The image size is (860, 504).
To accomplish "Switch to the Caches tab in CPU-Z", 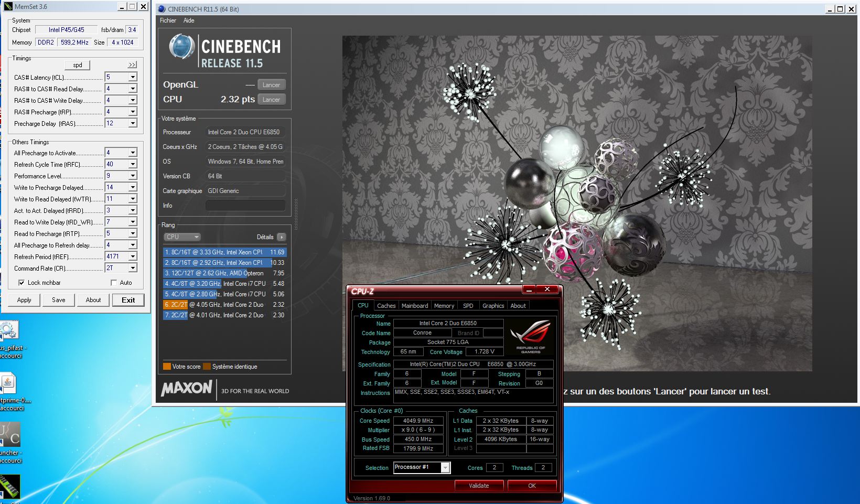I will pos(386,305).
